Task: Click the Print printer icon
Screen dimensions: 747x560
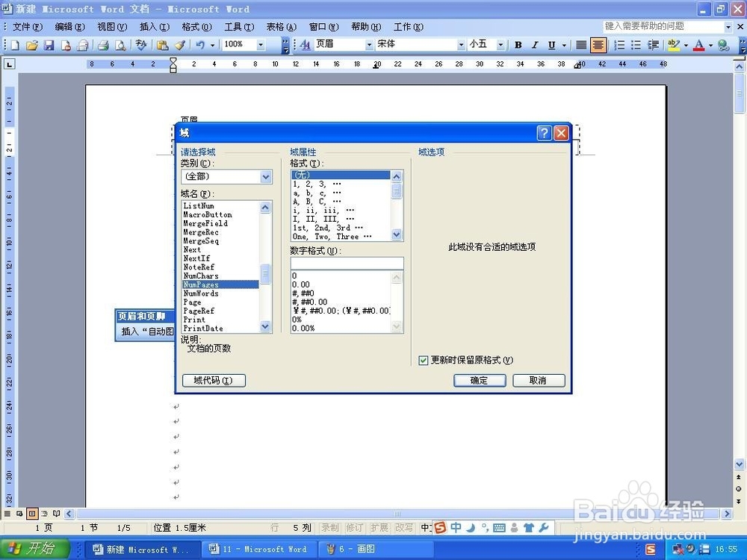Action: 103,45
